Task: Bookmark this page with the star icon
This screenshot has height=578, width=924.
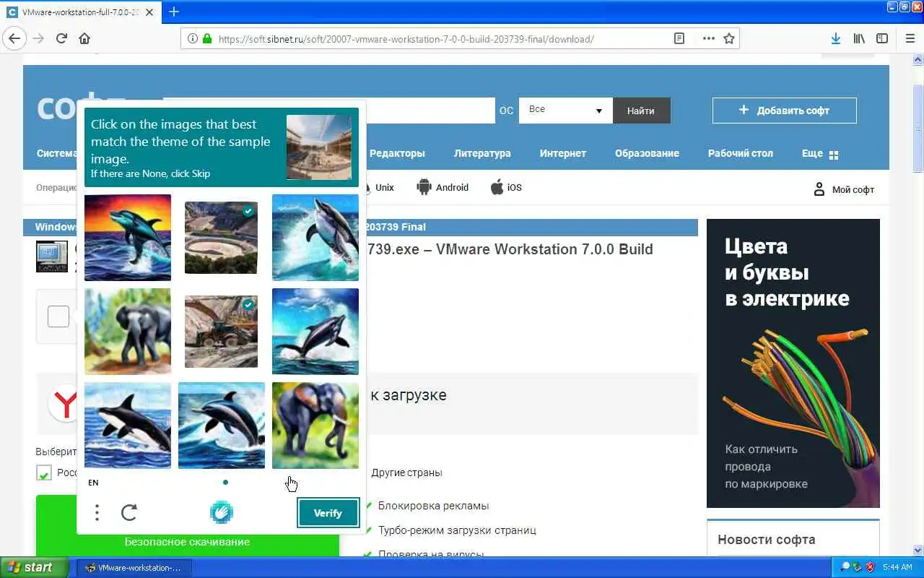Action: (x=729, y=39)
